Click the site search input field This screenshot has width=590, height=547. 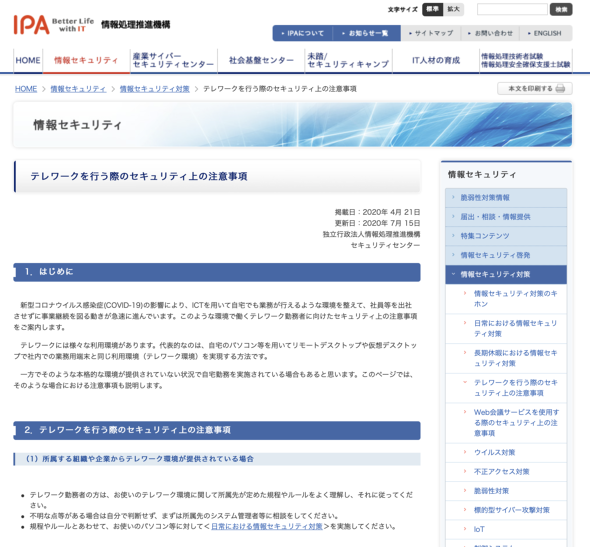pyautogui.click(x=512, y=9)
